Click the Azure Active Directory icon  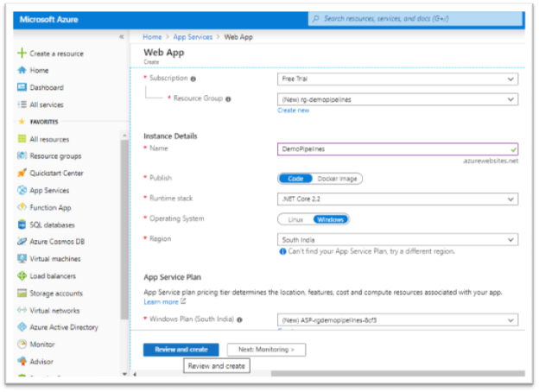[22, 326]
